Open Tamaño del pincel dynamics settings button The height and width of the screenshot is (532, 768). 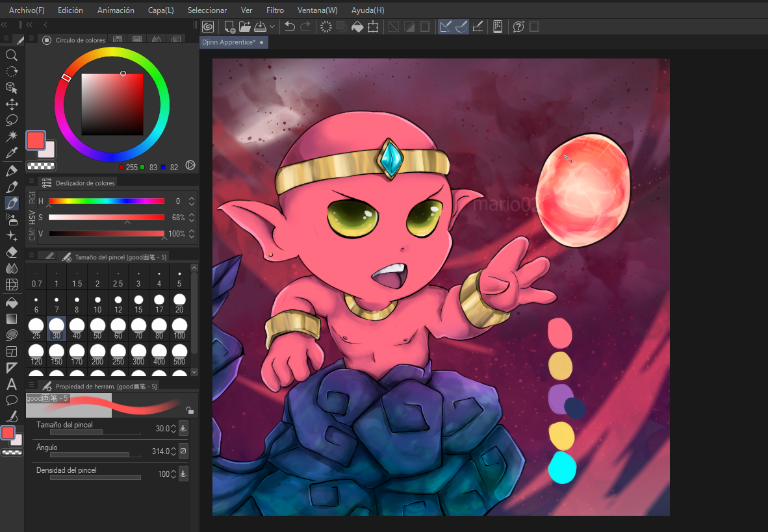(x=183, y=428)
